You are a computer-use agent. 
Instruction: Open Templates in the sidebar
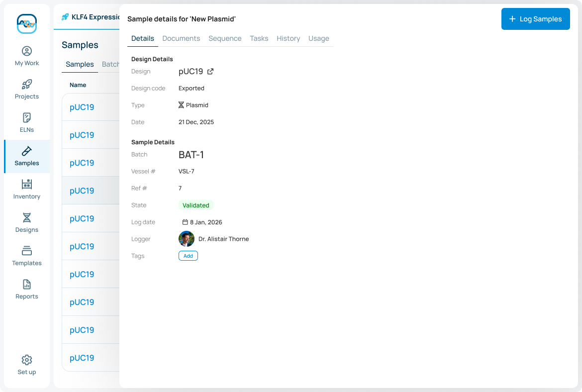pyautogui.click(x=27, y=257)
